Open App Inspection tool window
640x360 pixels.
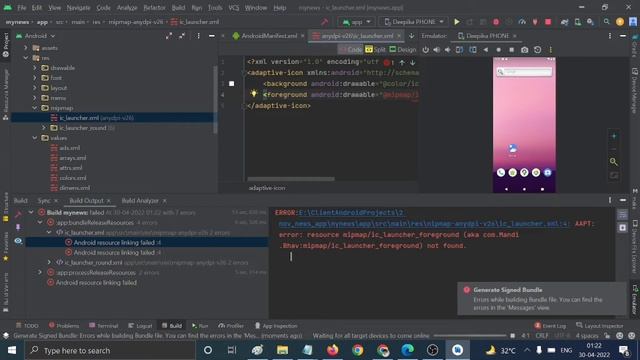(276, 326)
